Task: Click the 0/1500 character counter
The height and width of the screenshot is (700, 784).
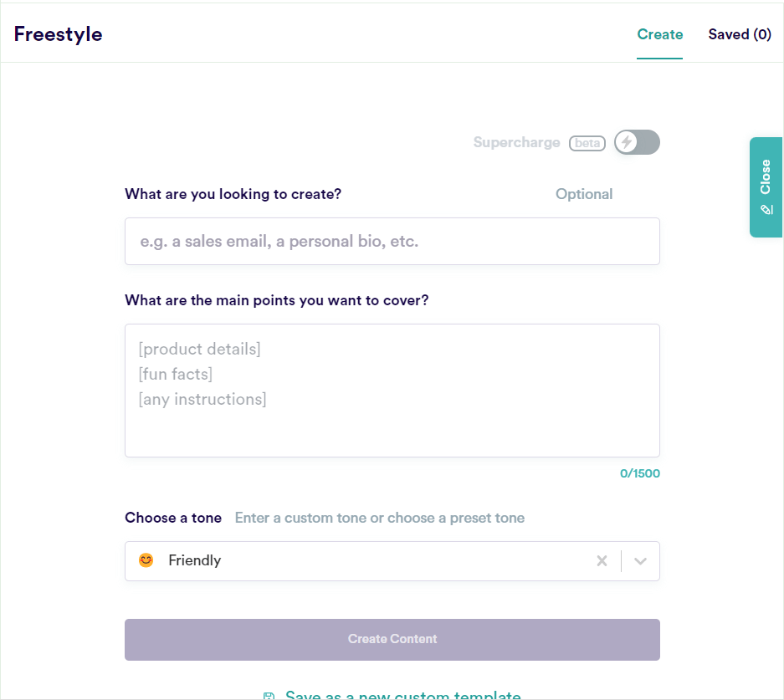Action: pyautogui.click(x=639, y=473)
